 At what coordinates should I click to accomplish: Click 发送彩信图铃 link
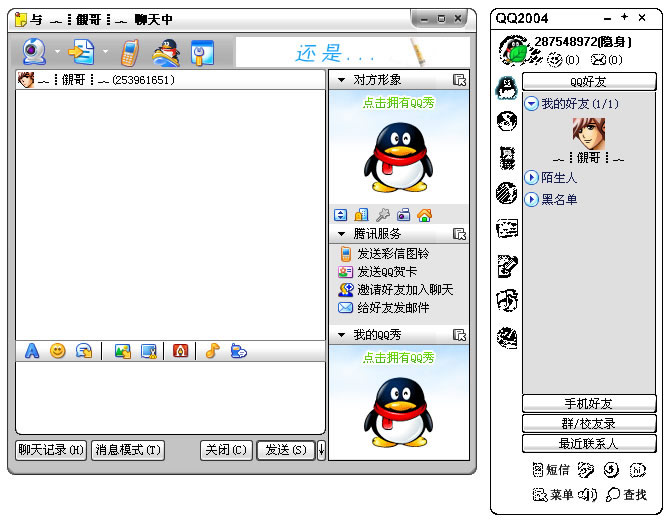click(393, 254)
